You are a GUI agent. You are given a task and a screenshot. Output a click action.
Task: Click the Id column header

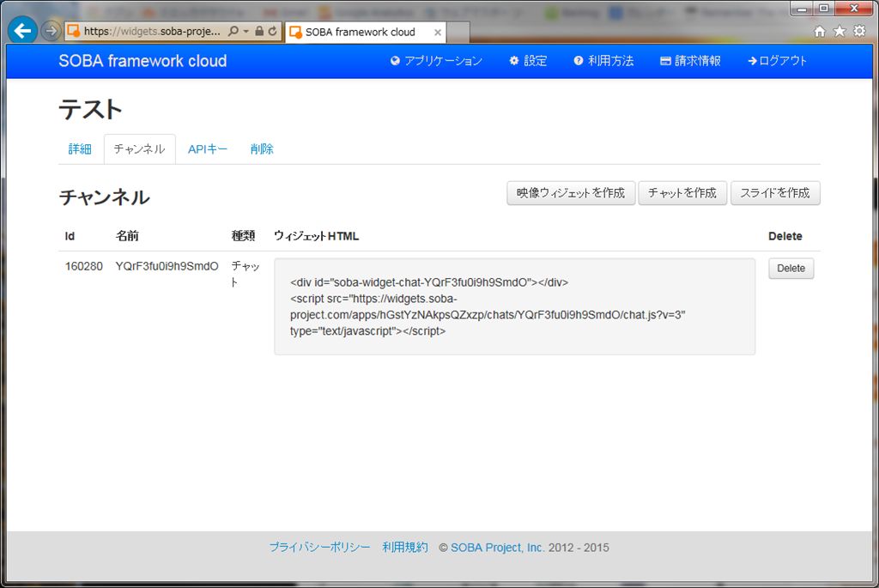(x=70, y=236)
